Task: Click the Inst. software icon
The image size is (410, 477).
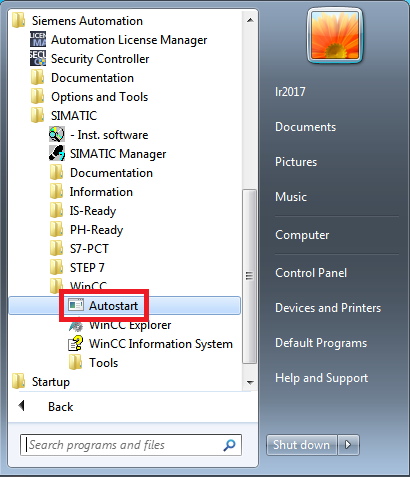Action: coord(57,134)
